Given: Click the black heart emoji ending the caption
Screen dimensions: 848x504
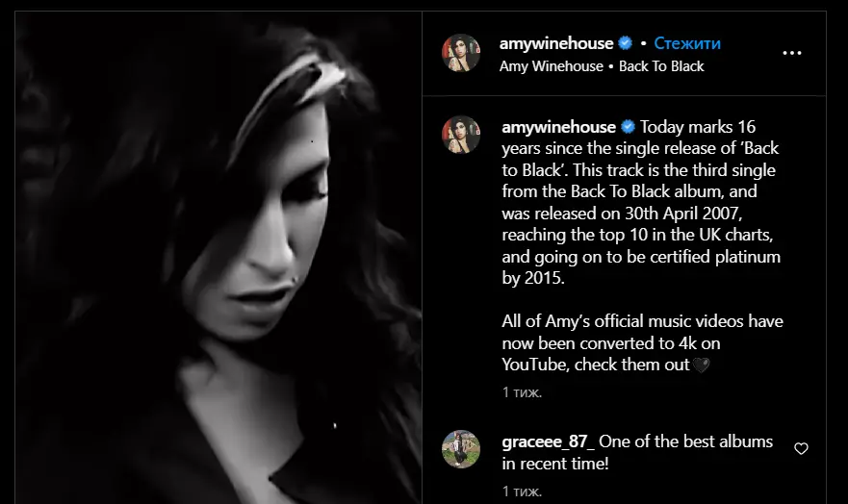Looking at the screenshot, I should pyautogui.click(x=701, y=365).
